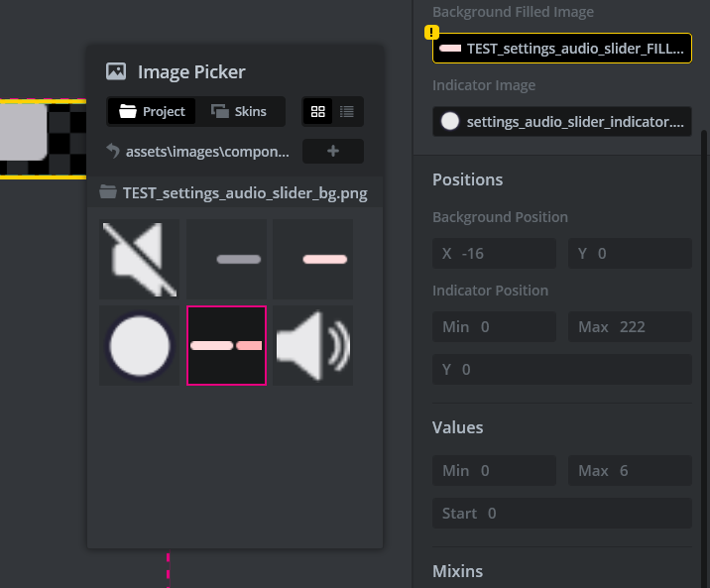Screen dimensions: 710x588
Task: Open the Indicator Image field
Action: 562,121
